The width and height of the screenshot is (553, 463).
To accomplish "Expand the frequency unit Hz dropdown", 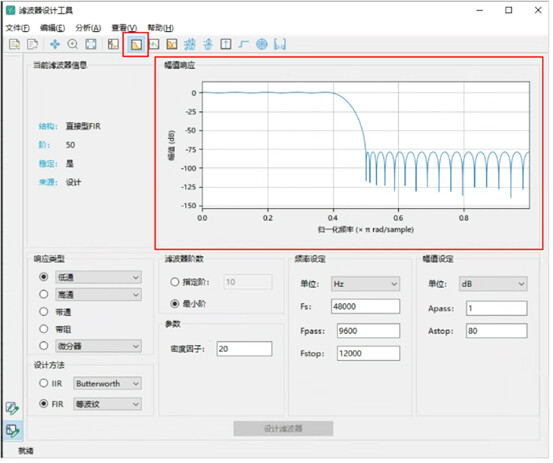I will coord(365,285).
